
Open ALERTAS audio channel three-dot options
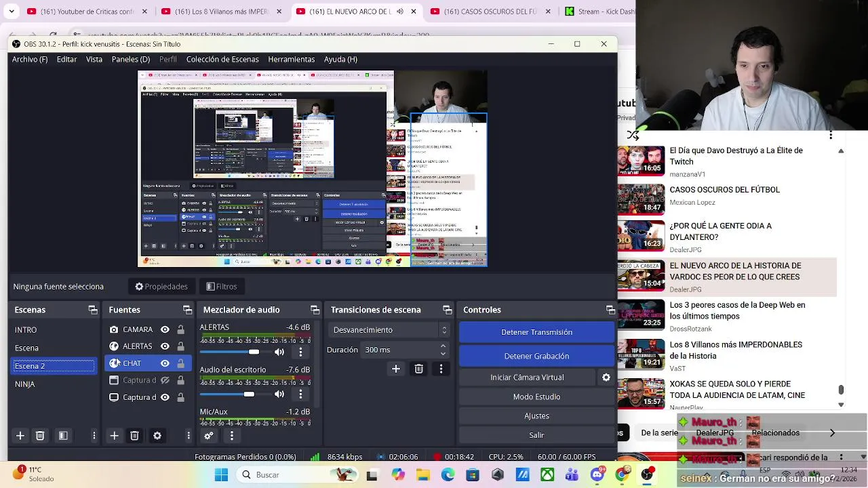(x=300, y=352)
